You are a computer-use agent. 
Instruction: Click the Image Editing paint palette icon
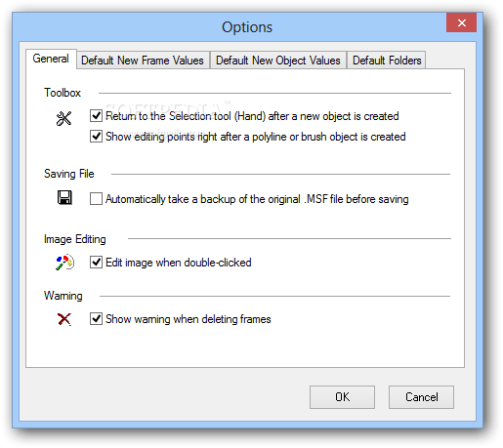point(65,263)
